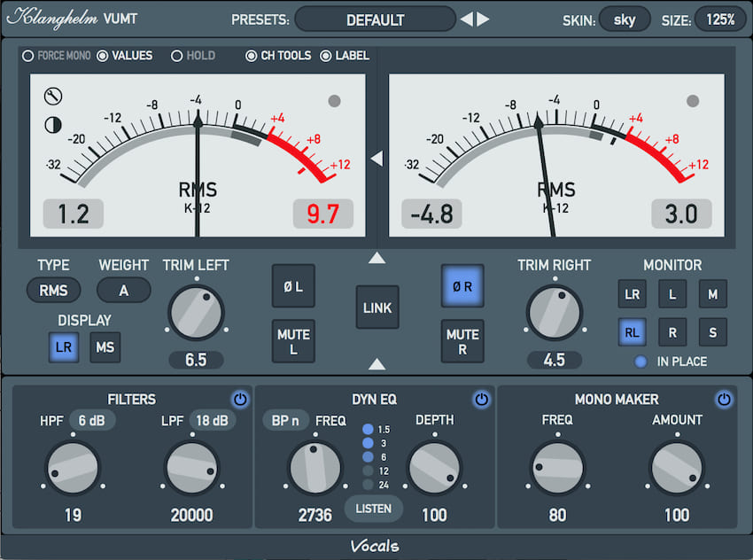The width and height of the screenshot is (753, 560).
Task: Mute the left channel
Action: 293,341
